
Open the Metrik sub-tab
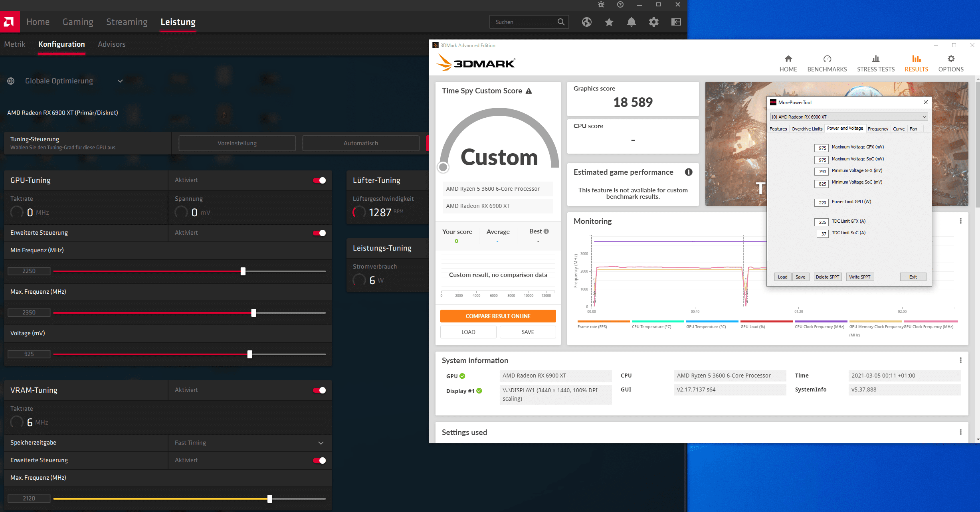(15, 44)
